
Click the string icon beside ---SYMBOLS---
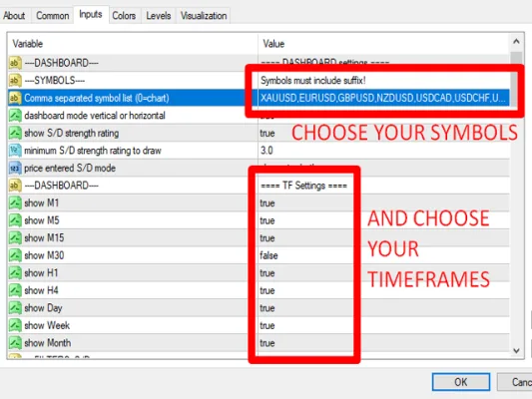[x=15, y=81]
